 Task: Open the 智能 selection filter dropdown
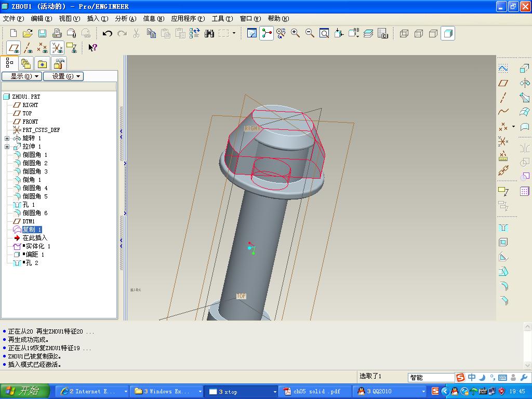coord(431,377)
